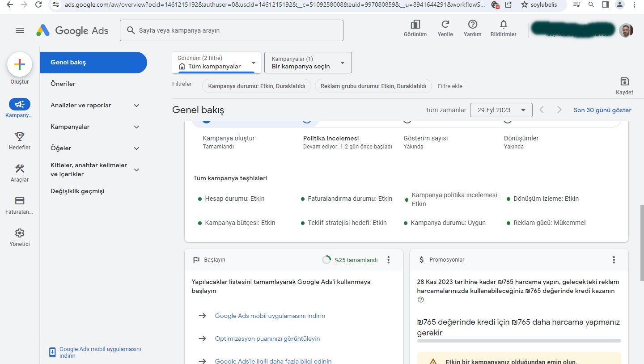This screenshot has height=364, width=644.
Task: Click browser reload button
Action: [x=38, y=4]
